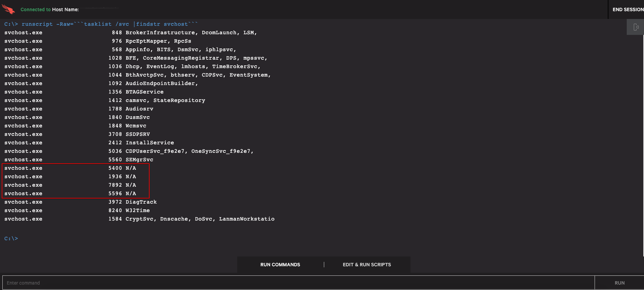This screenshot has width=644, height=290.
Task: Click the RUN button
Action: 619,283
